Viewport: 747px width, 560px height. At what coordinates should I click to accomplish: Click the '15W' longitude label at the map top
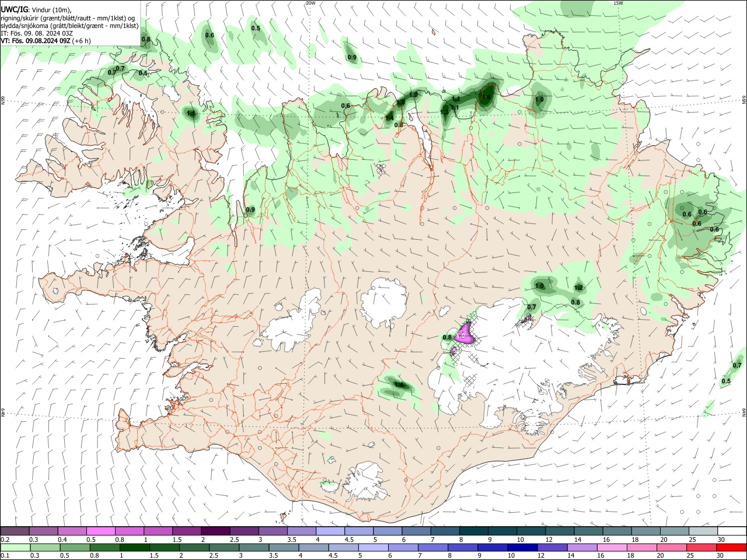pos(618,3)
